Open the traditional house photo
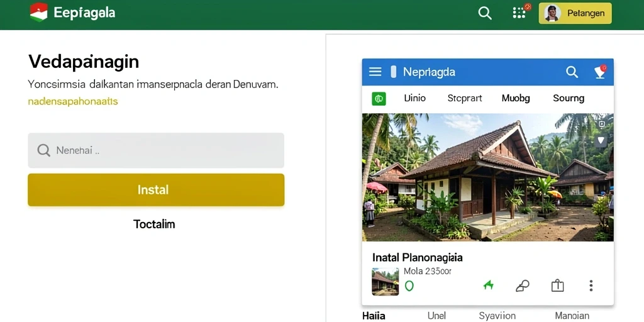 [x=487, y=177]
